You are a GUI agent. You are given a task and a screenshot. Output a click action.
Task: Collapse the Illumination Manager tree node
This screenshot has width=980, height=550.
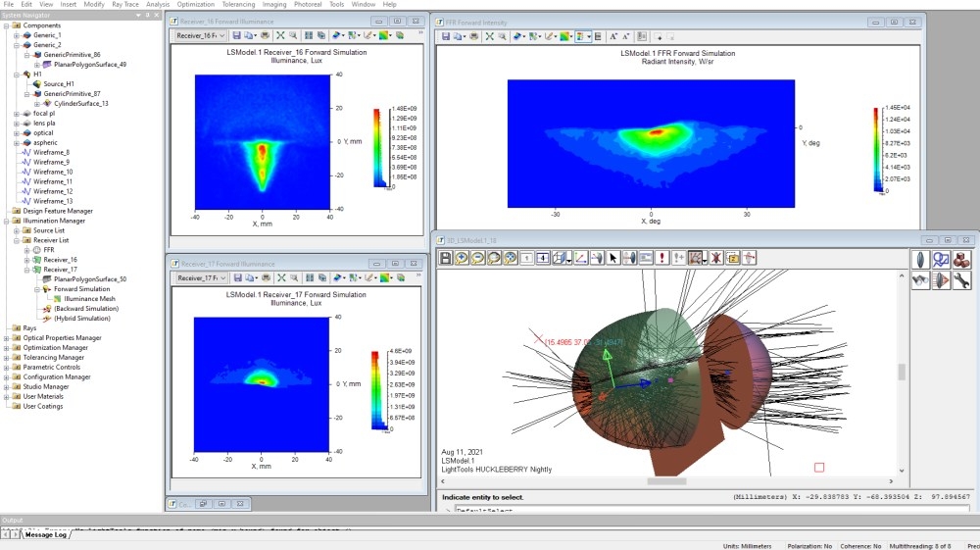tap(6, 221)
